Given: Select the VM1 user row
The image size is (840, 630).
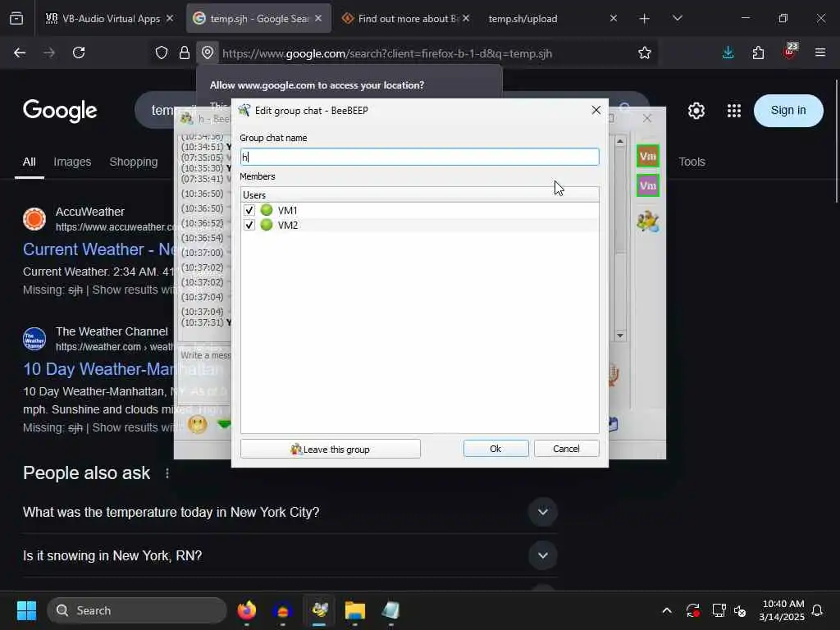Looking at the screenshot, I should pyautogui.click(x=419, y=210).
